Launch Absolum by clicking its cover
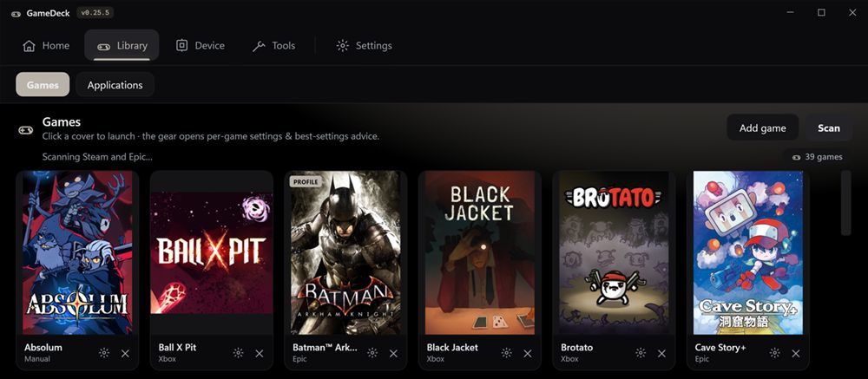Viewport: 868px width, 379px height. coord(77,253)
